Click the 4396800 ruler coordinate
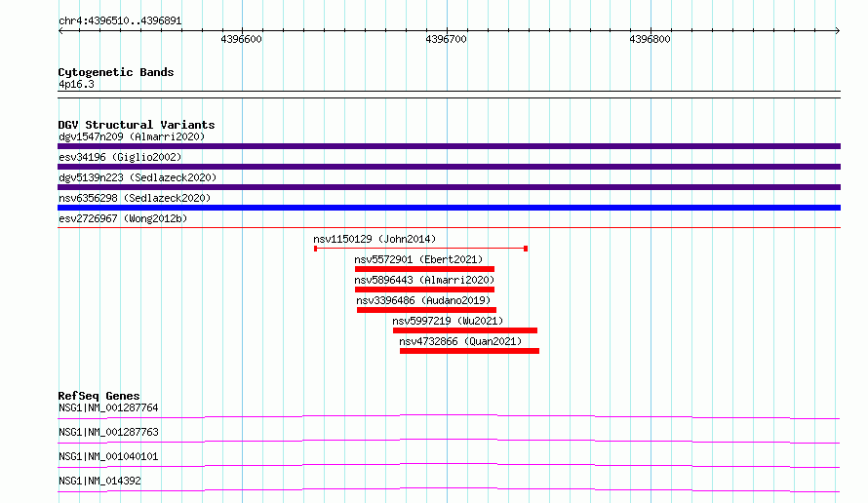The height and width of the screenshot is (503, 868). (650, 39)
